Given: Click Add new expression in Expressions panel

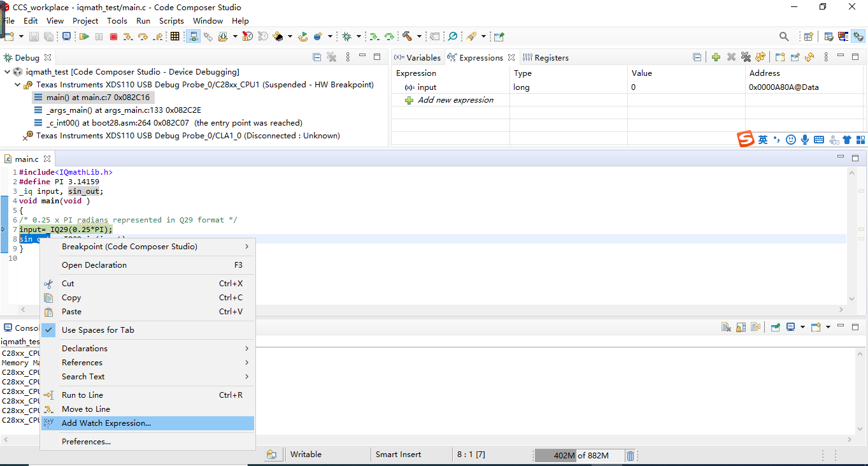Looking at the screenshot, I should pyautogui.click(x=455, y=99).
